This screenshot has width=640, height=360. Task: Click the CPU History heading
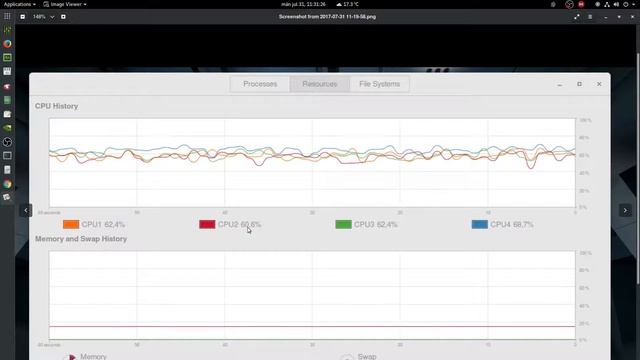pyautogui.click(x=56, y=106)
